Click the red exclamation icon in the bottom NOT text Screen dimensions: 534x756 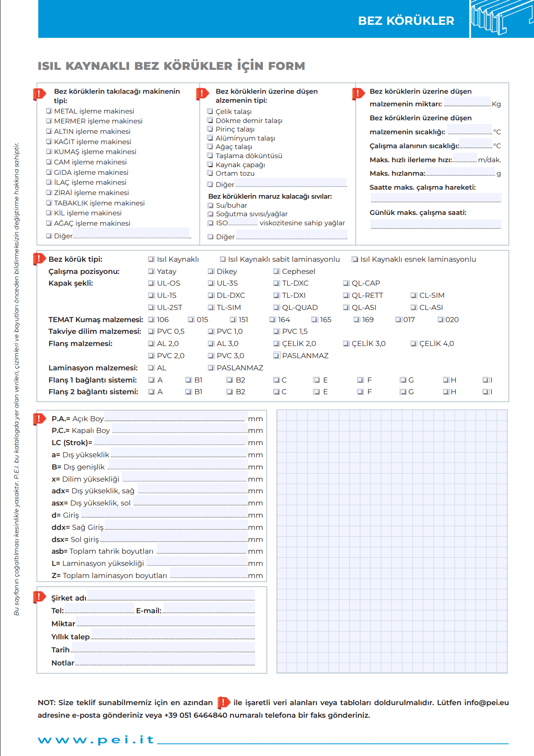coord(223,702)
